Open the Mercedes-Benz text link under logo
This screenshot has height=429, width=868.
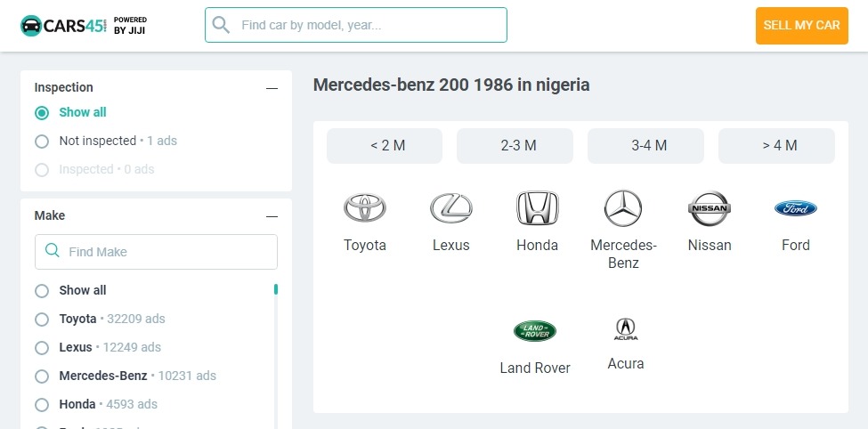tap(623, 254)
